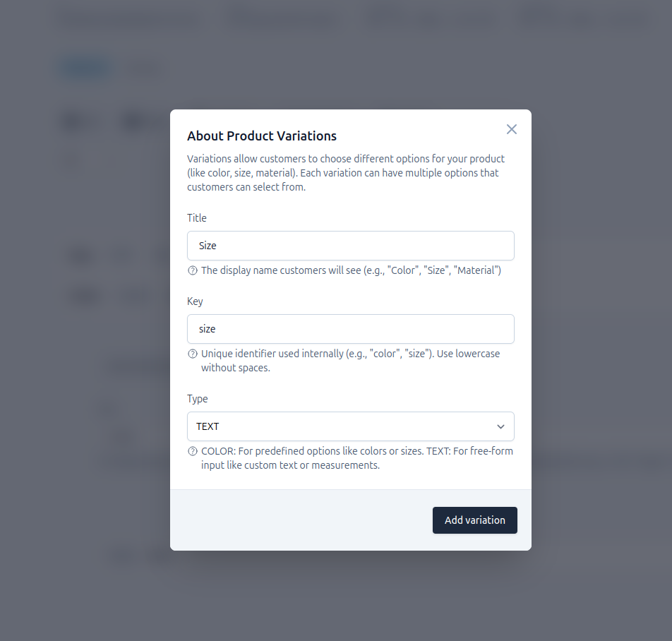Click the About Product Variations heading
The height and width of the screenshot is (641, 672).
262,136
